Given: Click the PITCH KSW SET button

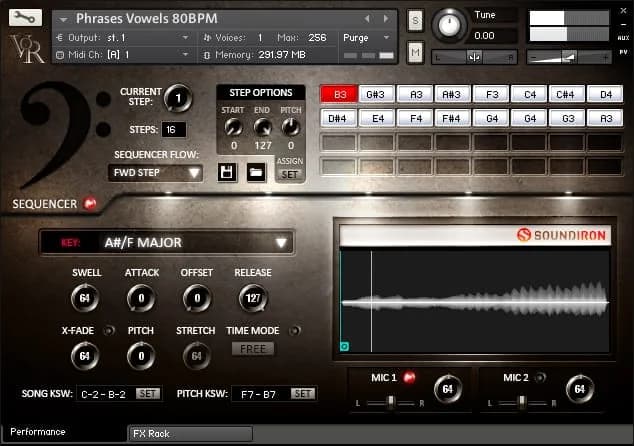Looking at the screenshot, I should point(303,393).
